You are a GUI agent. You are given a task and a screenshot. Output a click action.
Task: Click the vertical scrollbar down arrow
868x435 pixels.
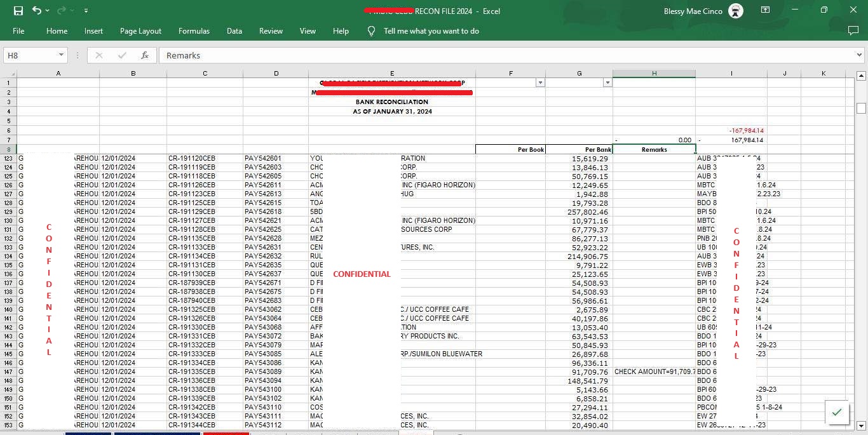[x=861, y=425]
